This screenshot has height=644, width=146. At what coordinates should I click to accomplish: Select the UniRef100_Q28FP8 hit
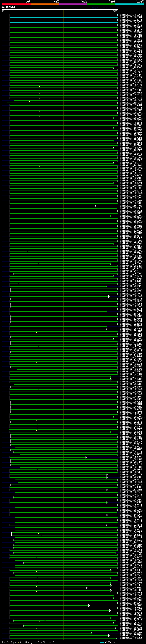point(131,161)
